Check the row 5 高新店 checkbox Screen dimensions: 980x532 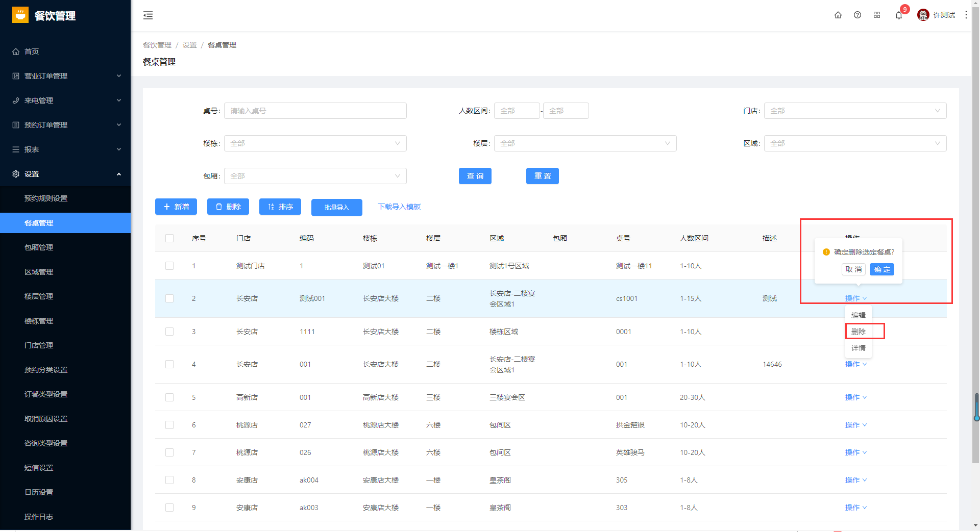(x=169, y=397)
